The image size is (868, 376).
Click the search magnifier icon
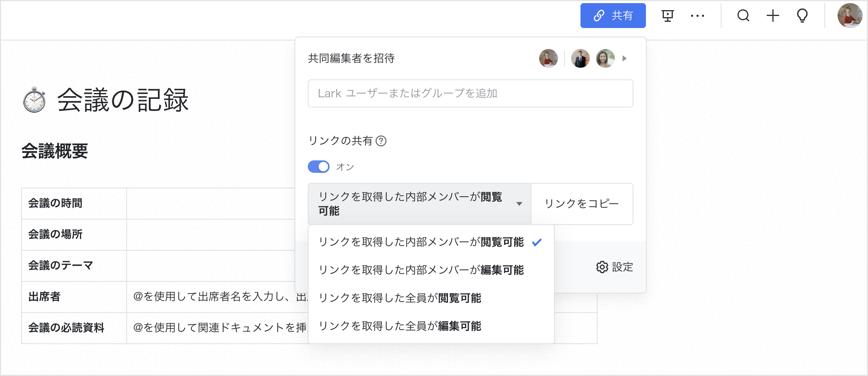[x=743, y=16]
